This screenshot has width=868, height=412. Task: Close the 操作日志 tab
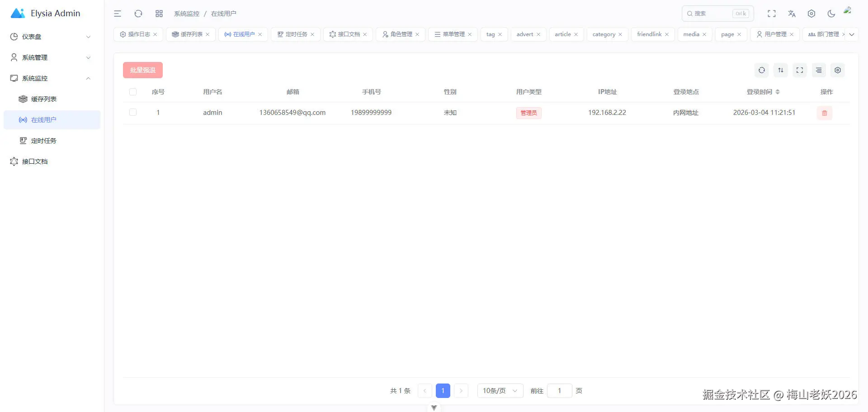point(155,34)
